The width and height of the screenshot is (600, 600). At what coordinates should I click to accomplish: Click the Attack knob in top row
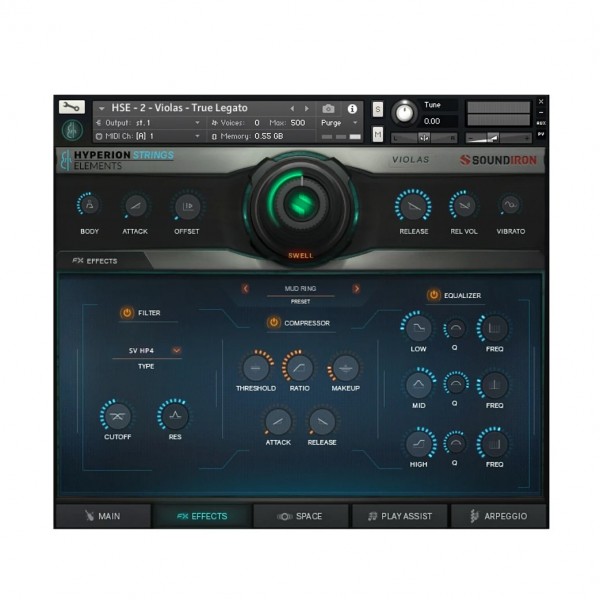135,206
